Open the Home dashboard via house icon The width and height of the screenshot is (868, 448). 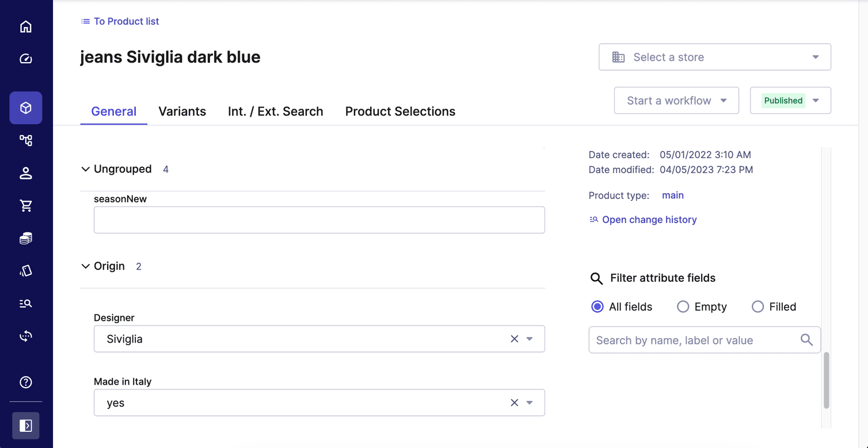pyautogui.click(x=25, y=26)
